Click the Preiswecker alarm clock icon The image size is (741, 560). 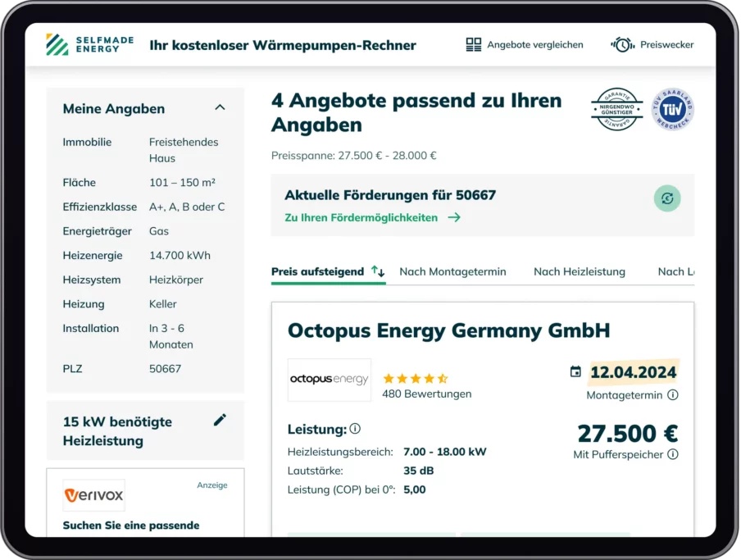coord(623,44)
